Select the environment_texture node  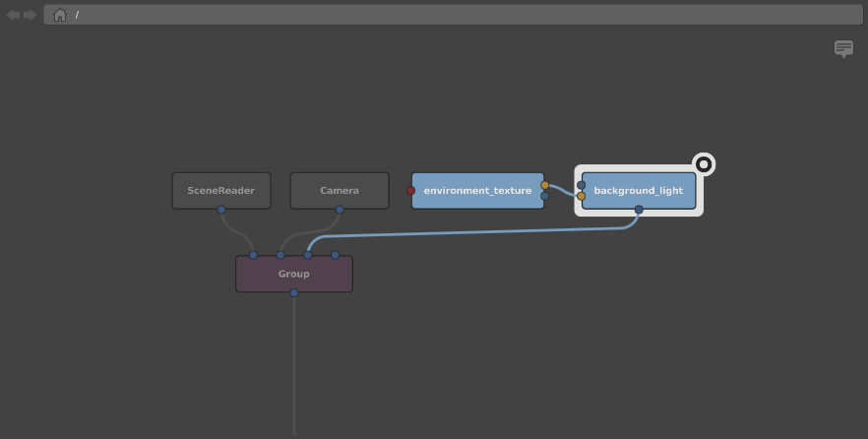point(477,190)
